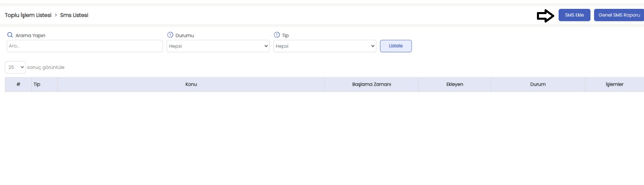This screenshot has height=185, width=644.
Task: Click the info icon next to Durumu
Action: pos(170,35)
